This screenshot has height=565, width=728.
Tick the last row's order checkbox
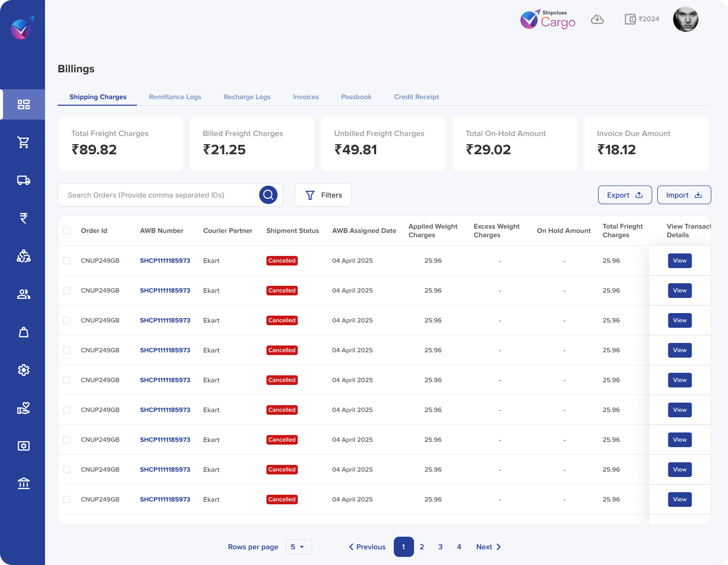(x=67, y=499)
